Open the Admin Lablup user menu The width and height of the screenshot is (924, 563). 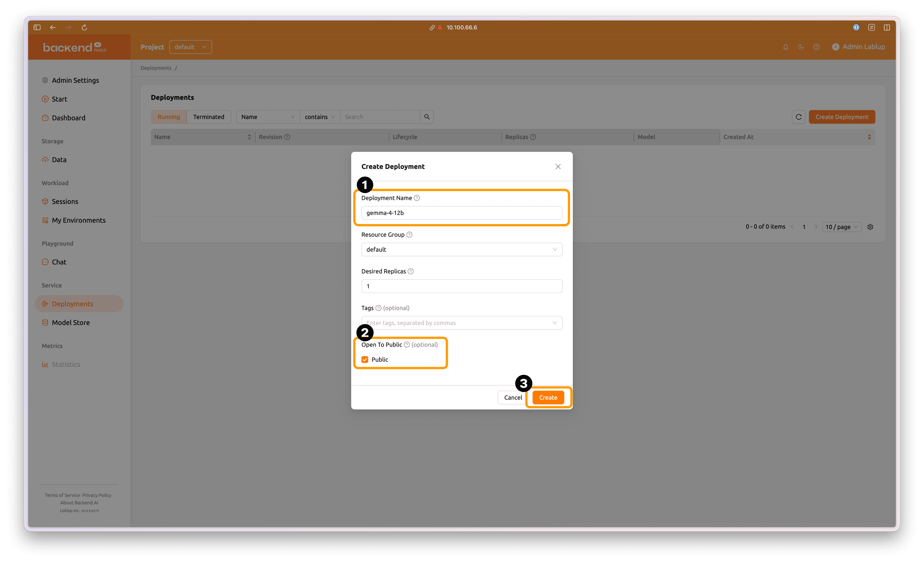coord(858,47)
